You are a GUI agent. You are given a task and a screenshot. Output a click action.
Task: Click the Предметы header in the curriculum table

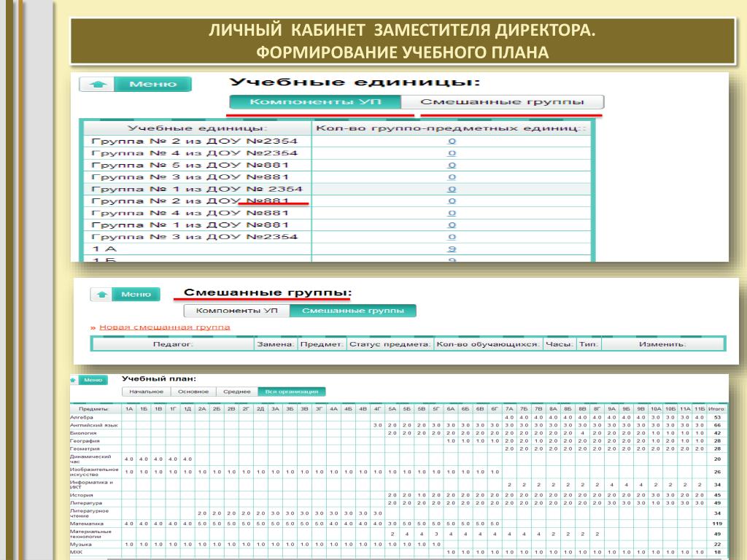coord(94,408)
